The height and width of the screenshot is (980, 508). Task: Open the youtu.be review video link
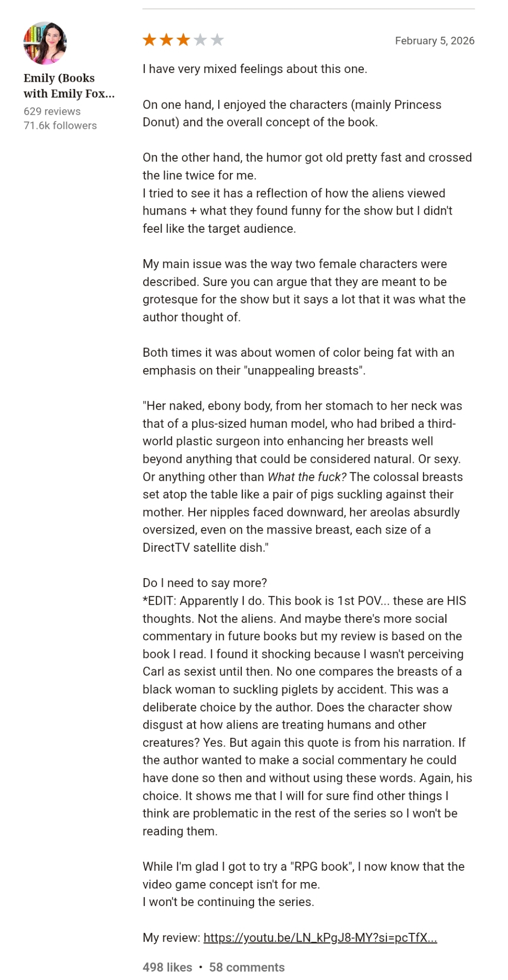click(x=320, y=937)
